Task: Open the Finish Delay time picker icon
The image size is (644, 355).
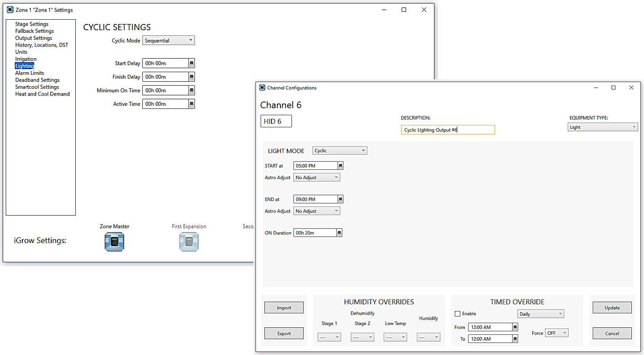Action: tap(192, 77)
